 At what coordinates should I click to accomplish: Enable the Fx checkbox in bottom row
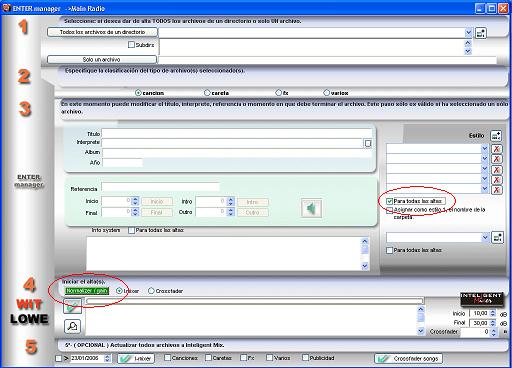[243, 358]
